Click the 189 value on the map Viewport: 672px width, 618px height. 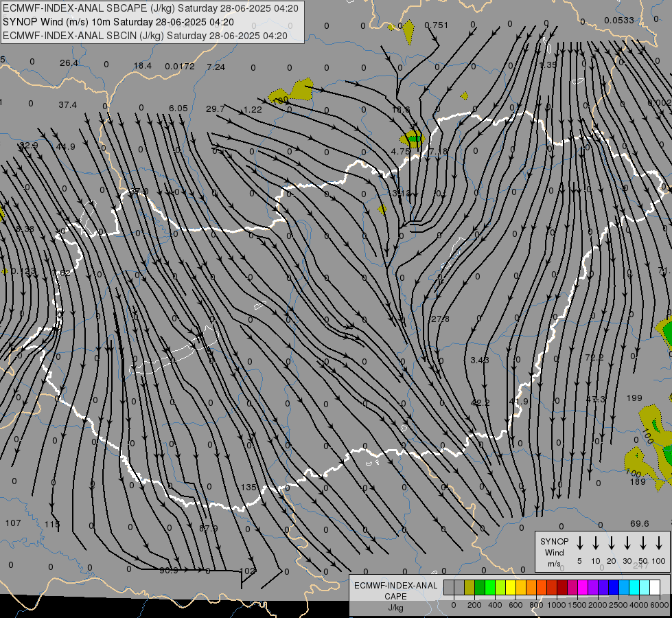point(638,481)
